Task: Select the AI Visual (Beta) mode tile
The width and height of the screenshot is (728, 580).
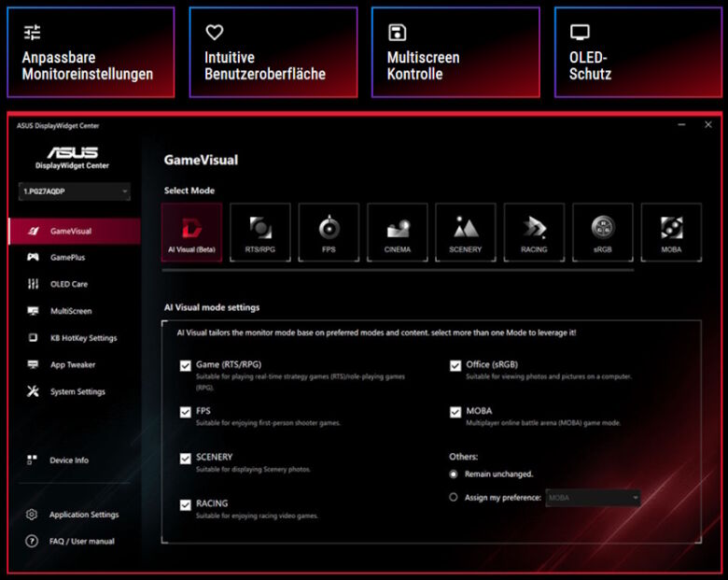Action: click(x=191, y=233)
